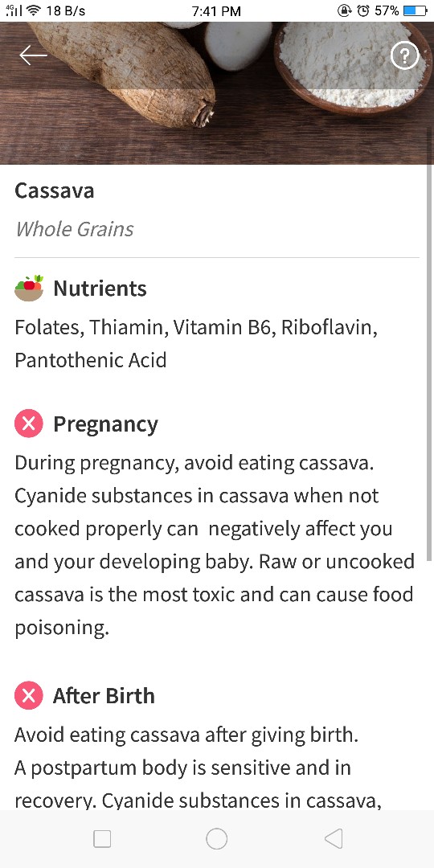434x868 pixels.
Task: Click the cassava header photo
Action: coord(217,93)
